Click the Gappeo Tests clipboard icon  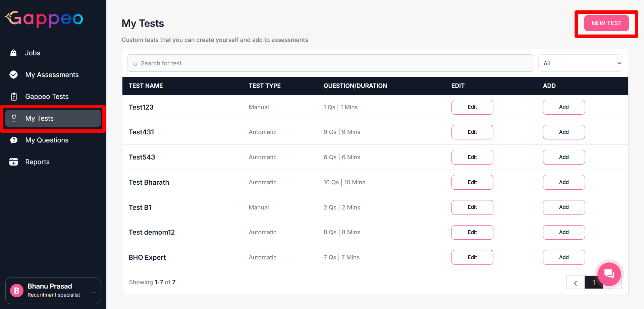tap(14, 97)
